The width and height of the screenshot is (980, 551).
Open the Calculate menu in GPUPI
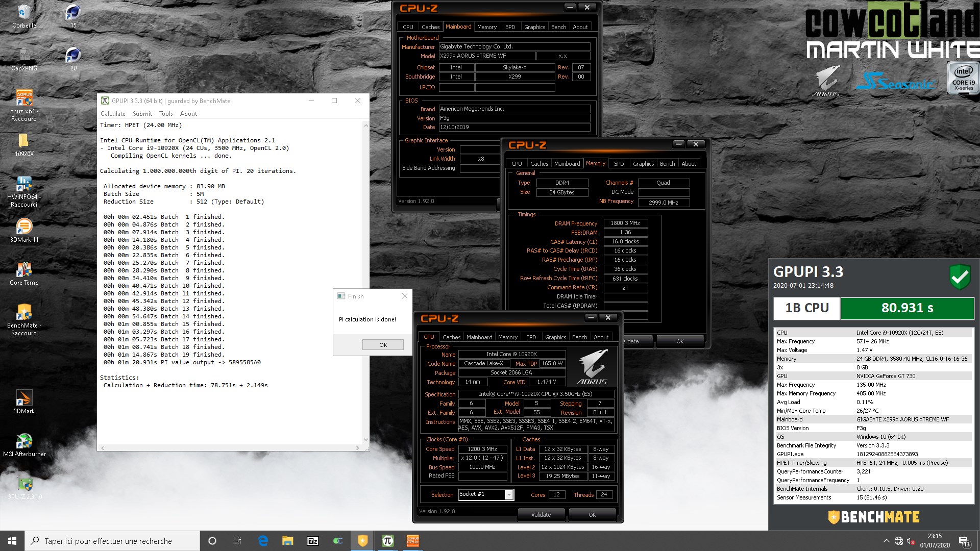click(113, 114)
